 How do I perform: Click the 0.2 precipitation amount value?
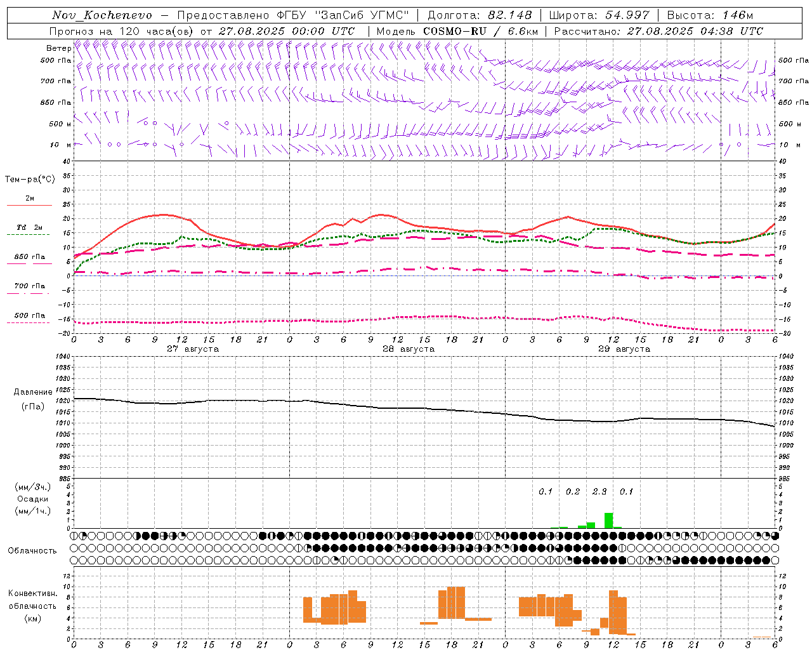(x=573, y=491)
